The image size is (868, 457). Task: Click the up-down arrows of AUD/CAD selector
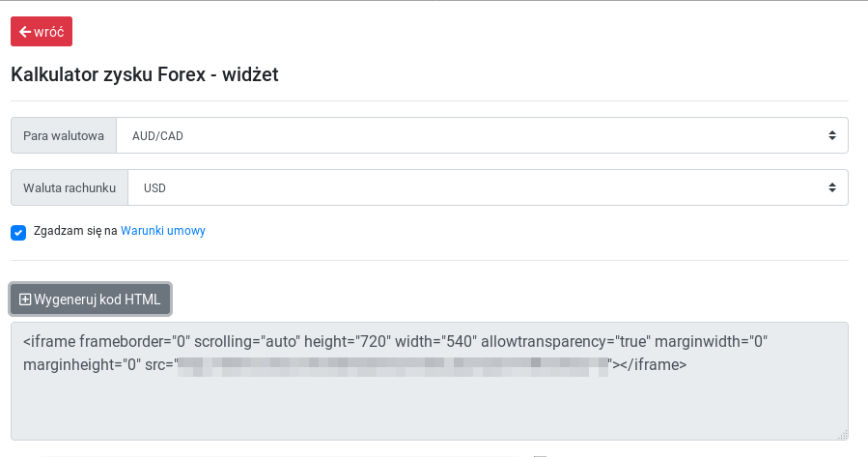click(832, 136)
